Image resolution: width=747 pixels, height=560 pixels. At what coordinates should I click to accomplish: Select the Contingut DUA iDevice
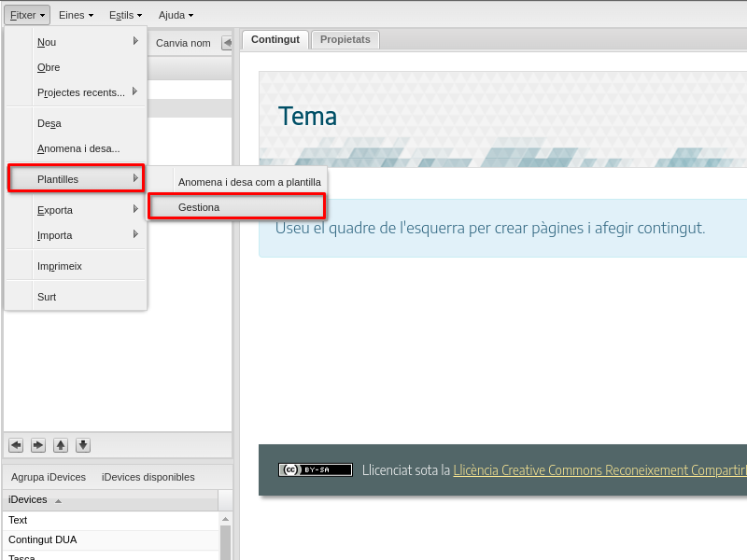pyautogui.click(x=44, y=539)
